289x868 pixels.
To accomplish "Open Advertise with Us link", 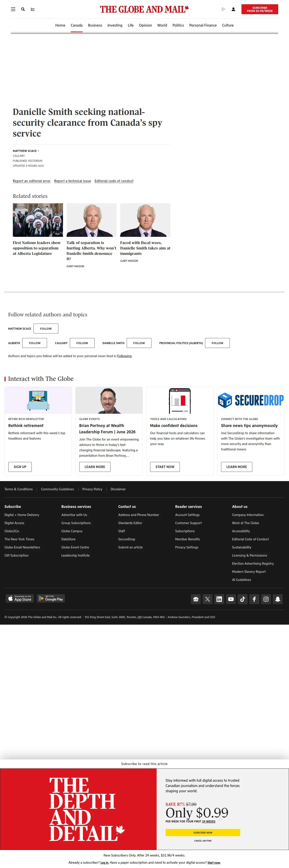I will coord(74,515).
